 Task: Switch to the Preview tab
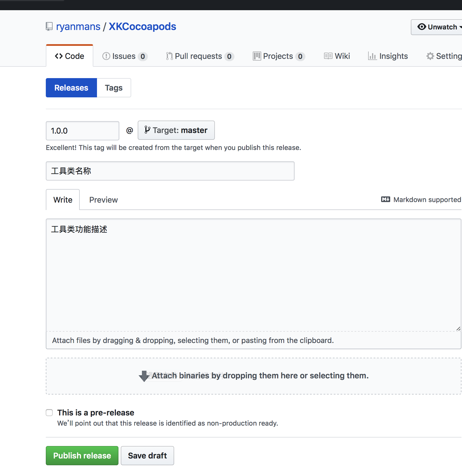[103, 200]
